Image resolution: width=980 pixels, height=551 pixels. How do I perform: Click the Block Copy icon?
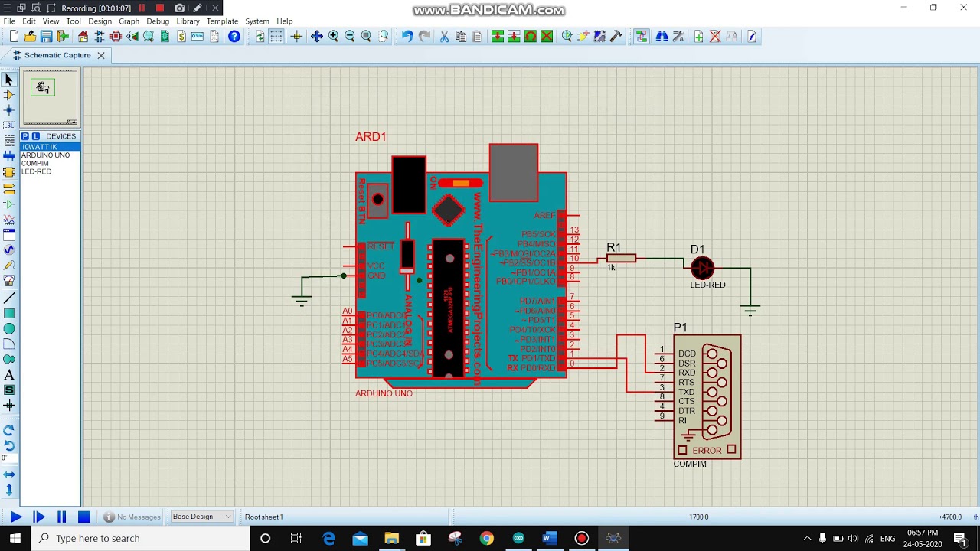click(498, 37)
